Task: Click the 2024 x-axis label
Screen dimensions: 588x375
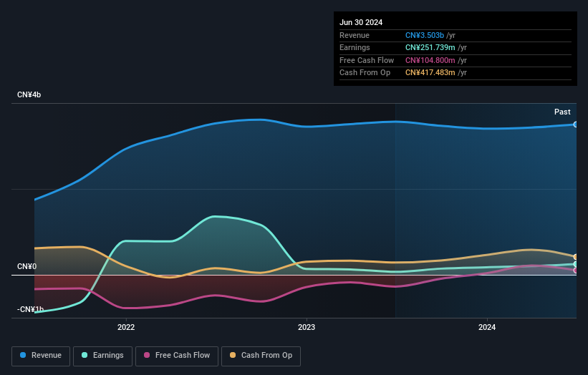Action: [487, 327]
